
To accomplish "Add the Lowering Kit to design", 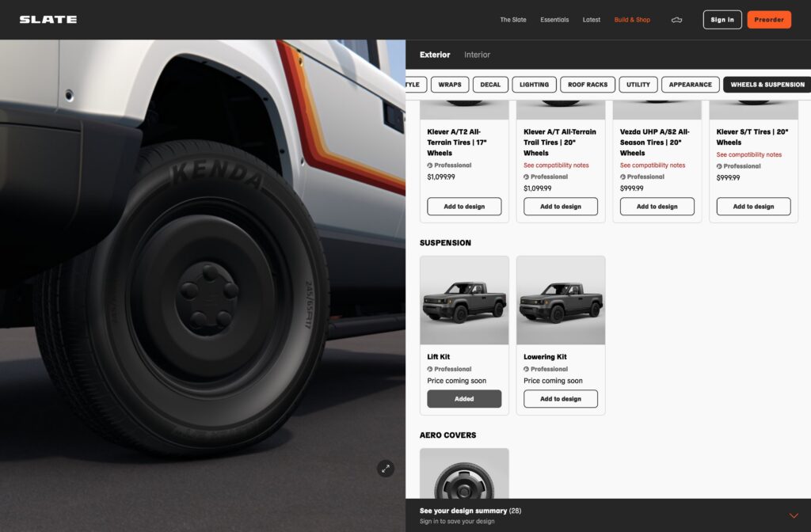I will 560,399.
